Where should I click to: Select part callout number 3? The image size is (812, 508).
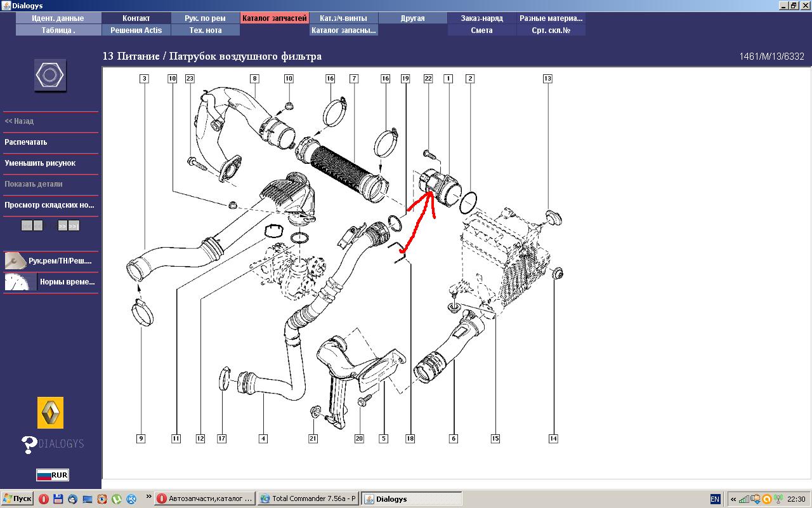click(x=145, y=79)
